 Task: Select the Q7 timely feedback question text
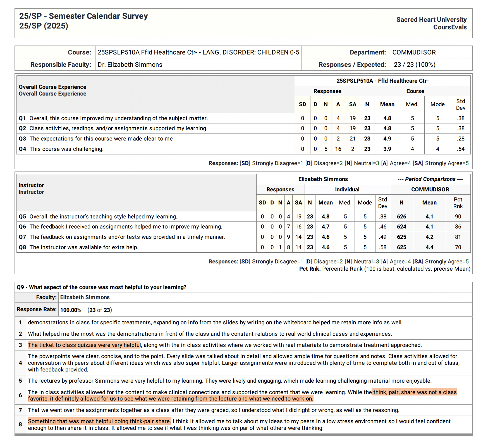[127, 237]
